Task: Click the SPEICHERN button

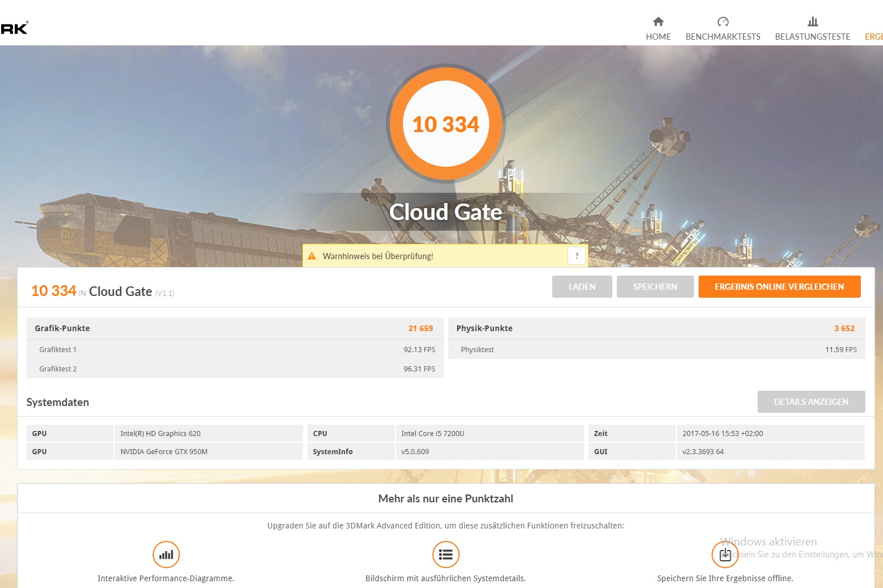Action: click(655, 286)
